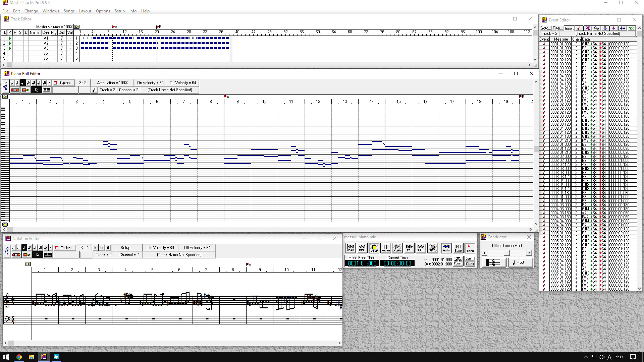The height and width of the screenshot is (362, 644).
Task: Click the Filter... button in Event Editor
Action: point(557,28)
